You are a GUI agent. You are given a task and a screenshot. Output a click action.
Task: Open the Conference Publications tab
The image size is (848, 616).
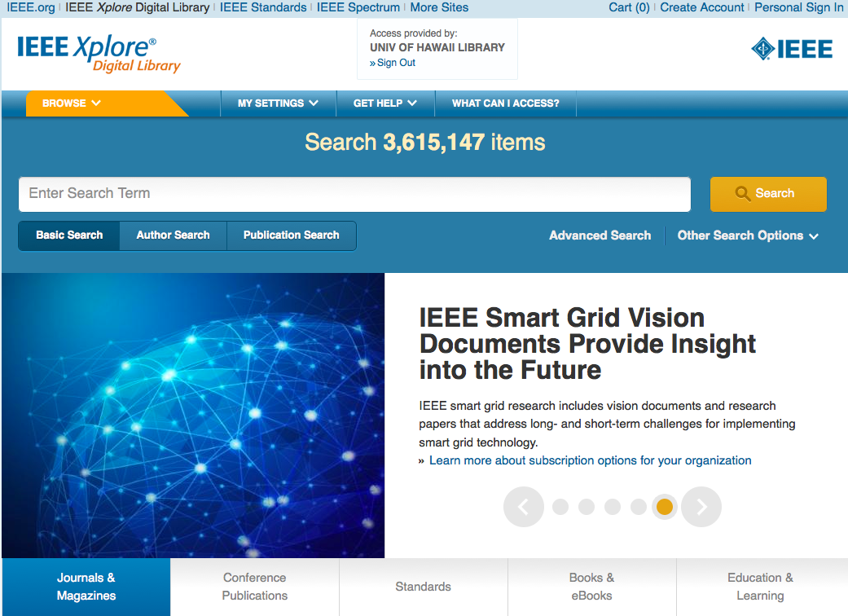255,587
